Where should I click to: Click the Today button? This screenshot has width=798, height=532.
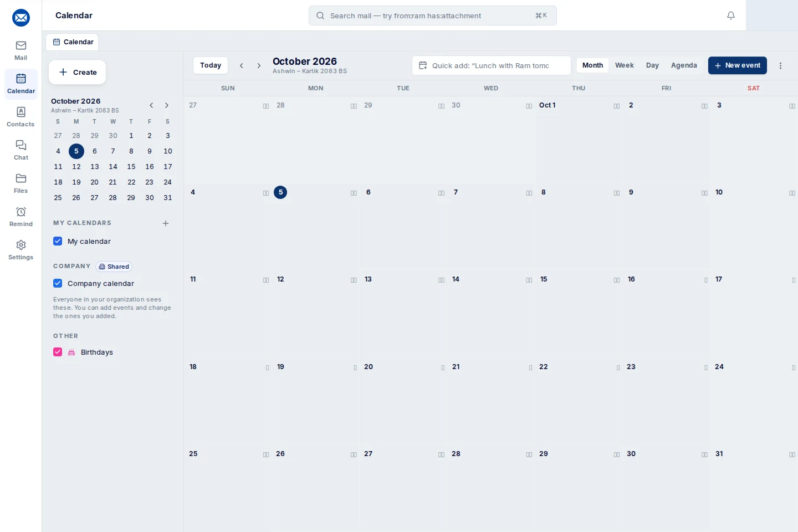point(211,65)
